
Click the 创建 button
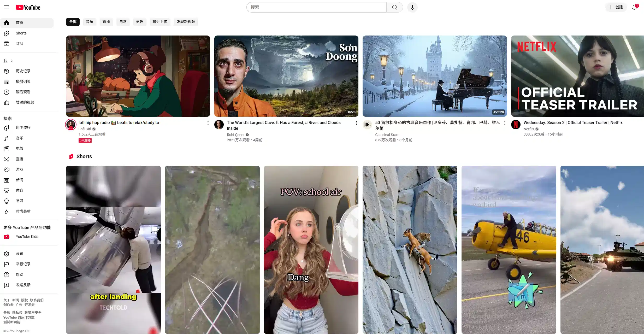tap(616, 7)
